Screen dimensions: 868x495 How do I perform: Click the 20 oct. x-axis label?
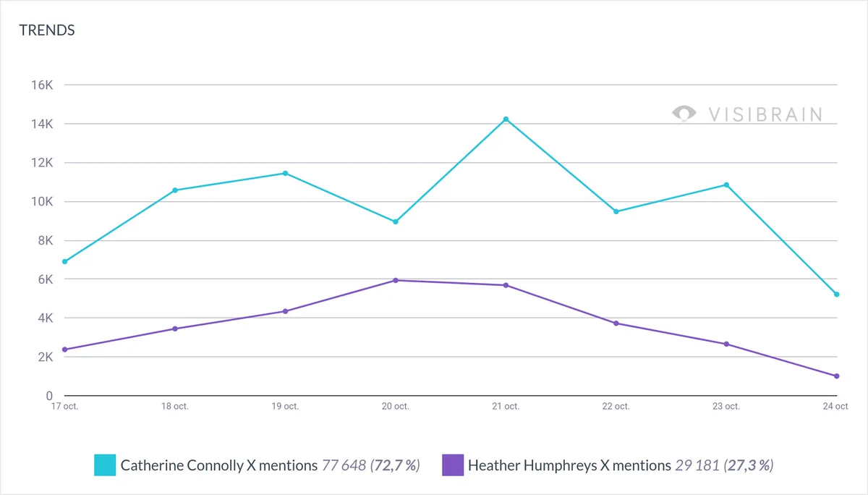396,407
